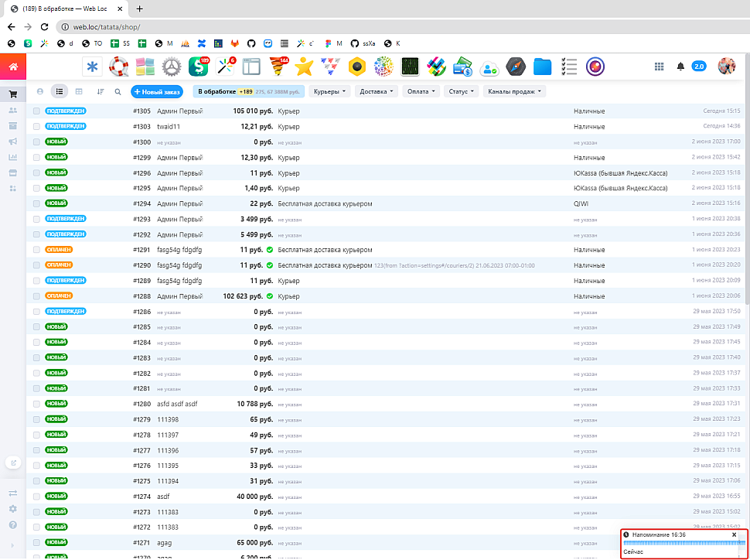The width and height of the screenshot is (750, 560).
Task: Open the settings gear icon in the left sidebar
Action: 12,509
